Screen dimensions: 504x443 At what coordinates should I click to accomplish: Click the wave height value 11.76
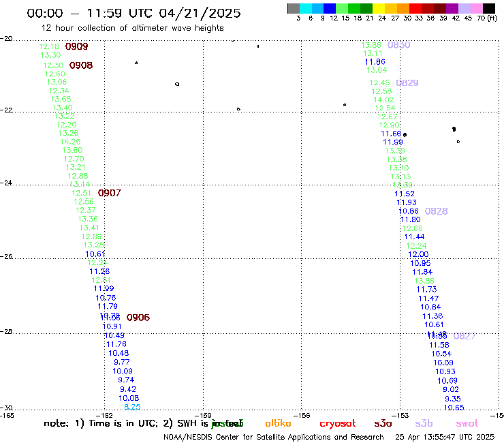pos(116,345)
